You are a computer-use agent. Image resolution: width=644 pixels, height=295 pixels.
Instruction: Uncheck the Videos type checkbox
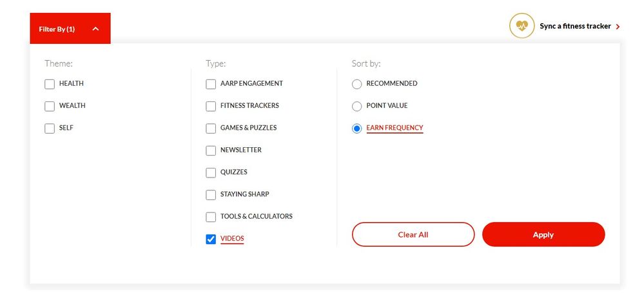[x=211, y=239]
